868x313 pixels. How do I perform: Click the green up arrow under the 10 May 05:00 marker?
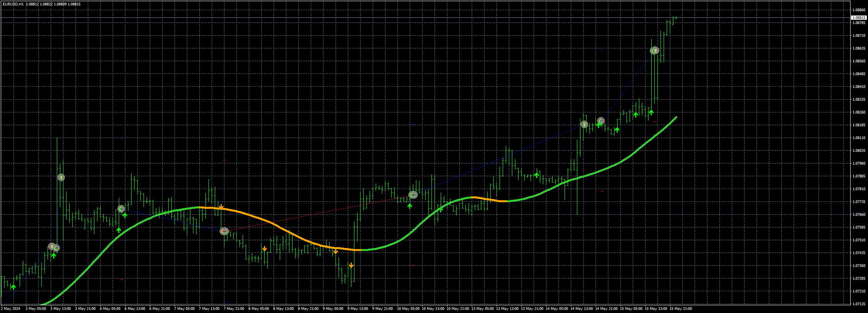coord(410,206)
